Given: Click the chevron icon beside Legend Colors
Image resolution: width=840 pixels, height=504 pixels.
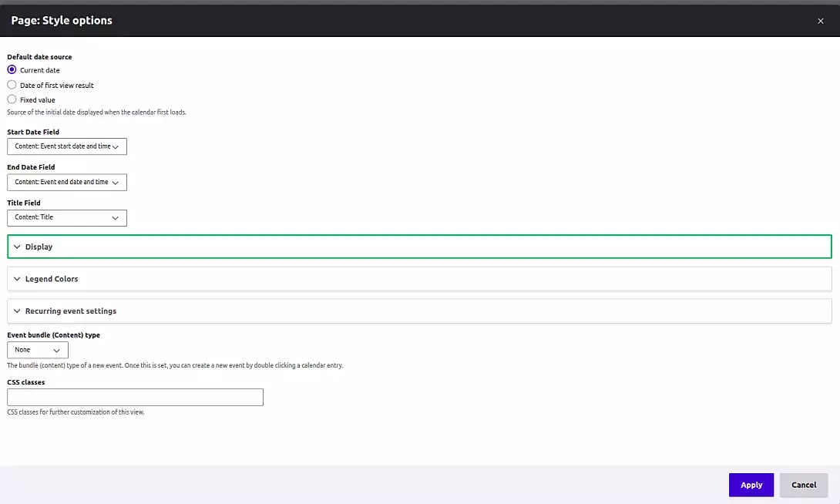Looking at the screenshot, I should 17,278.
